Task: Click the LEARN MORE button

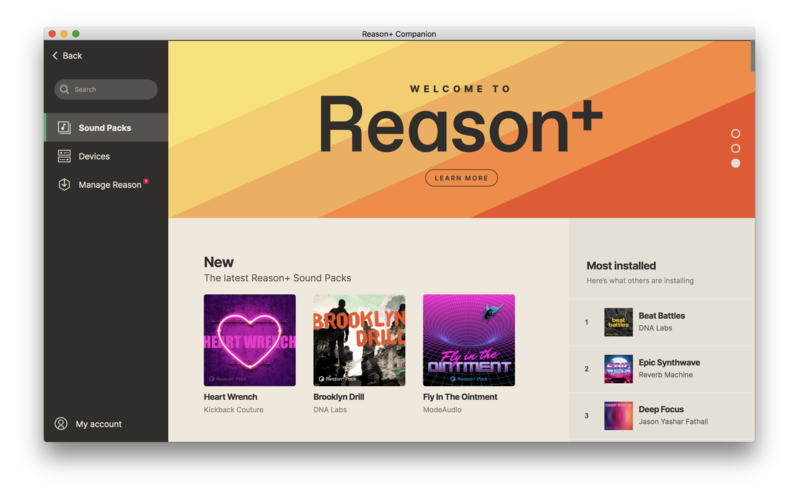Action: (461, 178)
